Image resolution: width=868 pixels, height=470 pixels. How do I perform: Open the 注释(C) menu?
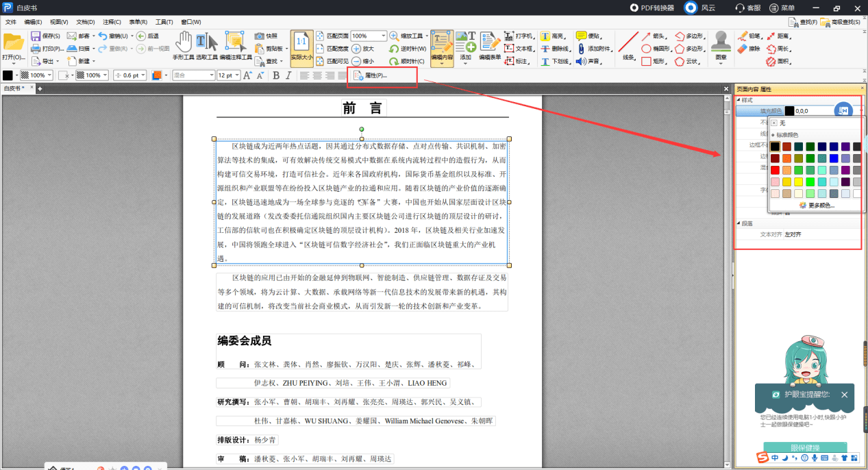click(x=112, y=22)
